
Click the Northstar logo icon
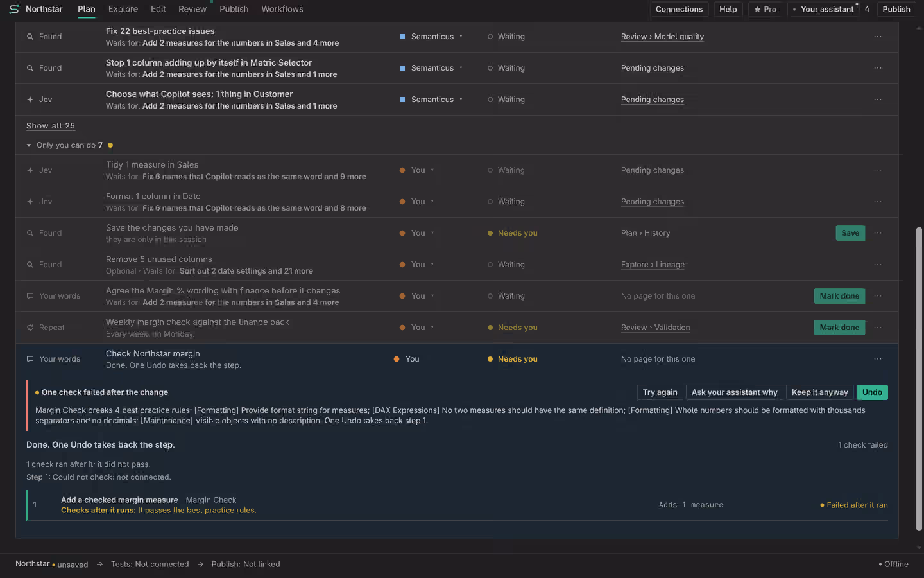[x=14, y=9]
